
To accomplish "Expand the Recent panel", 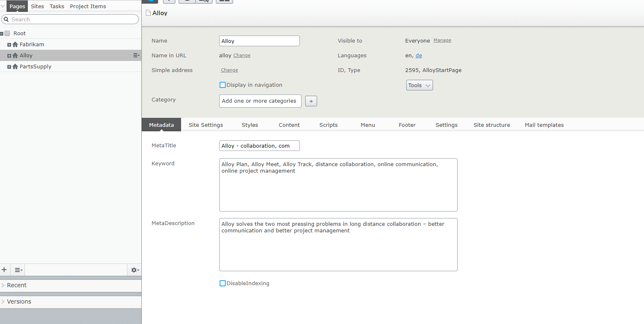I will (16, 286).
